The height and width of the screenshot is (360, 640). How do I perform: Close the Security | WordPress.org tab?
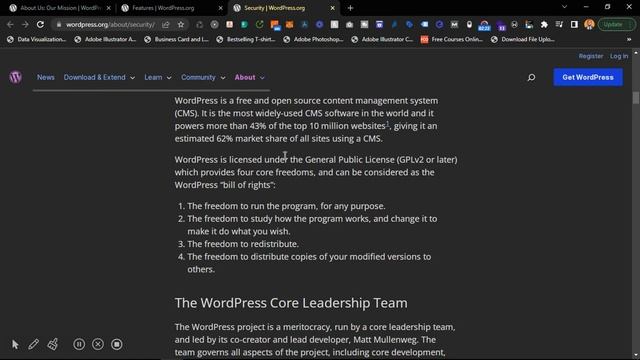[332, 8]
